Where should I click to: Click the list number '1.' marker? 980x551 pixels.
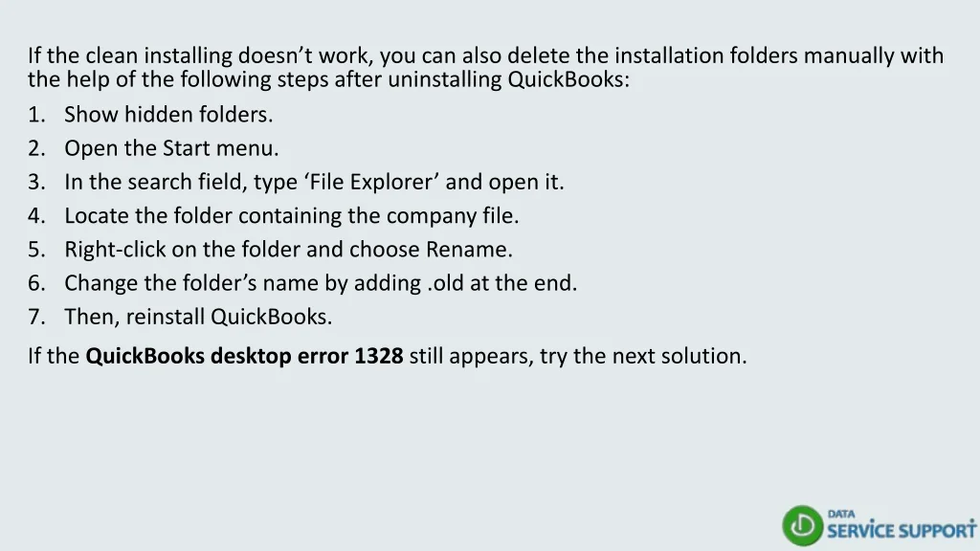point(36,115)
